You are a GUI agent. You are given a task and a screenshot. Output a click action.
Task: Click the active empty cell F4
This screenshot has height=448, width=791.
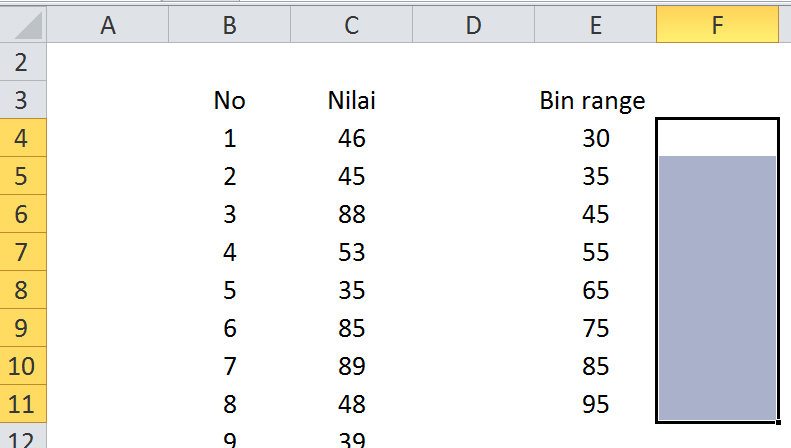coord(717,138)
